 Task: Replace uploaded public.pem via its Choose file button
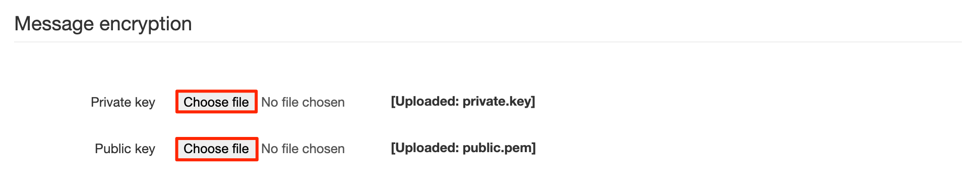click(x=216, y=149)
